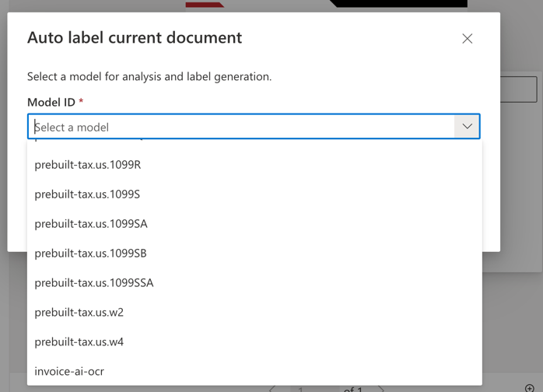This screenshot has height=392, width=543.
Task: Go to next page using right chevron
Action: coord(380,389)
